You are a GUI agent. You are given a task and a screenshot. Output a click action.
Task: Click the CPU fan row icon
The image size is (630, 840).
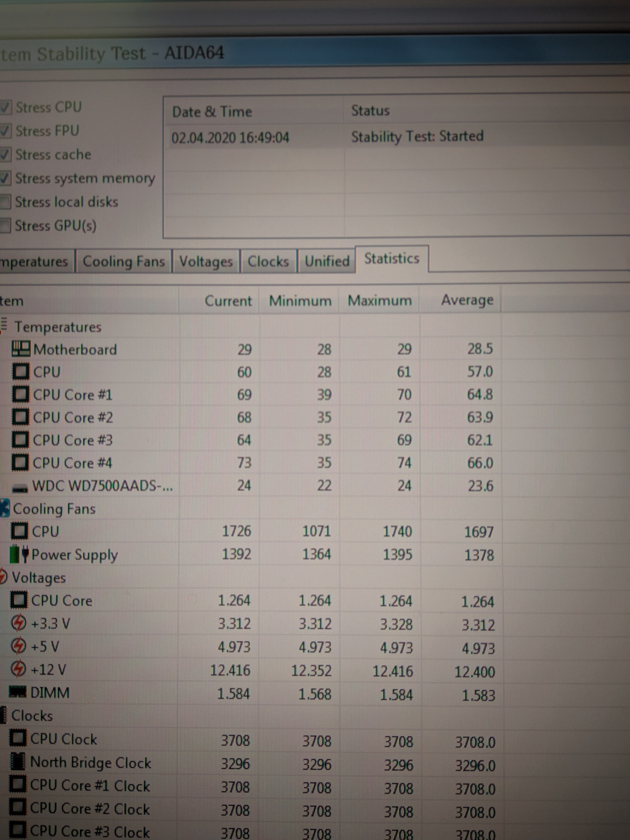19,531
